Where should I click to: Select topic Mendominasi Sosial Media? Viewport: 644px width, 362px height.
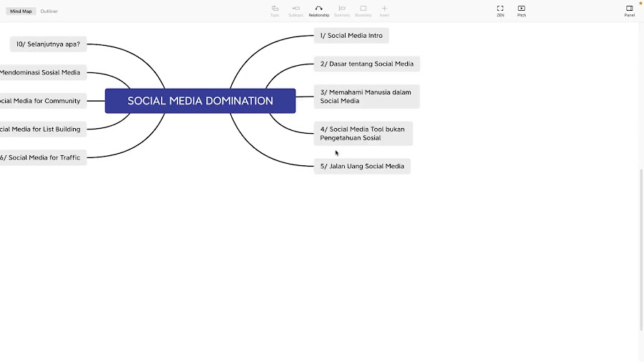click(43, 72)
